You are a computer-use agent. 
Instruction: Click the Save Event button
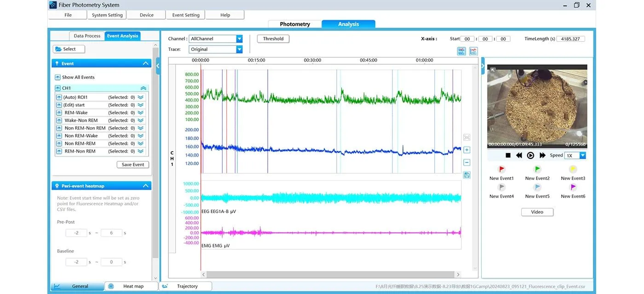132,164
